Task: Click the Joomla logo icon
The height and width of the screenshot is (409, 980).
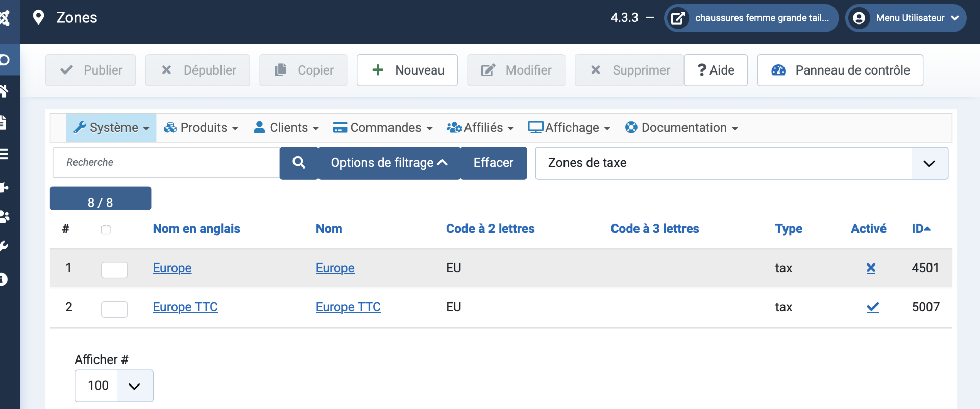Action: coord(5,18)
